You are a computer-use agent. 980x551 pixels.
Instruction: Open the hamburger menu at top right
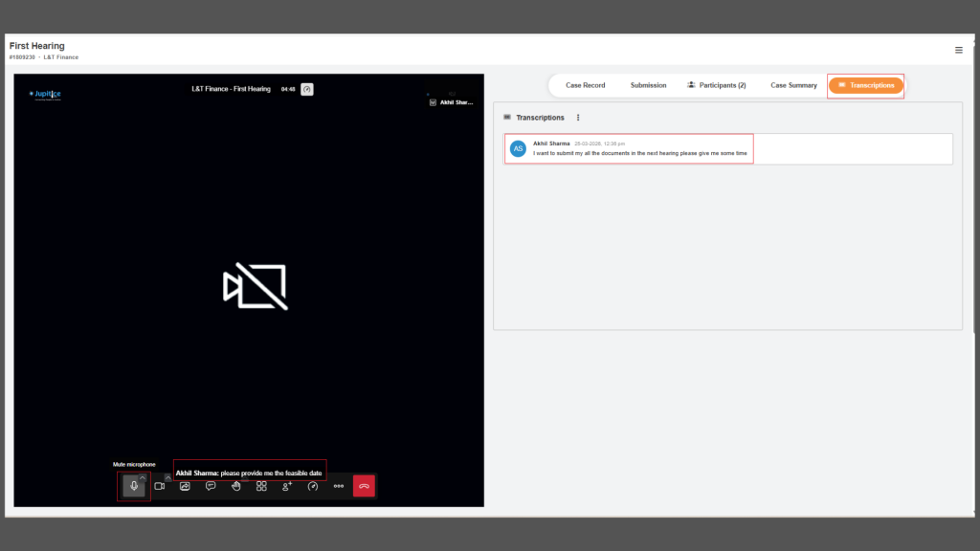tap(959, 50)
